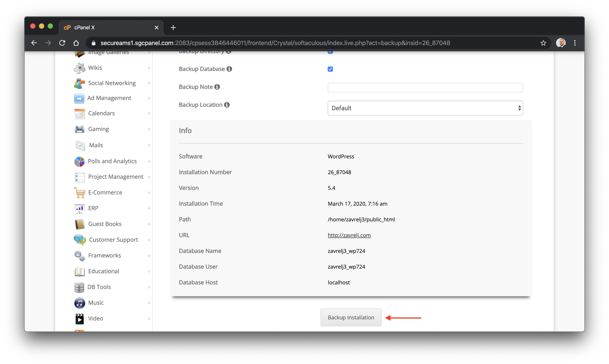Click the path /home/zavrelj3/public_html
Screen dimensions: 609x364
(x=361, y=220)
